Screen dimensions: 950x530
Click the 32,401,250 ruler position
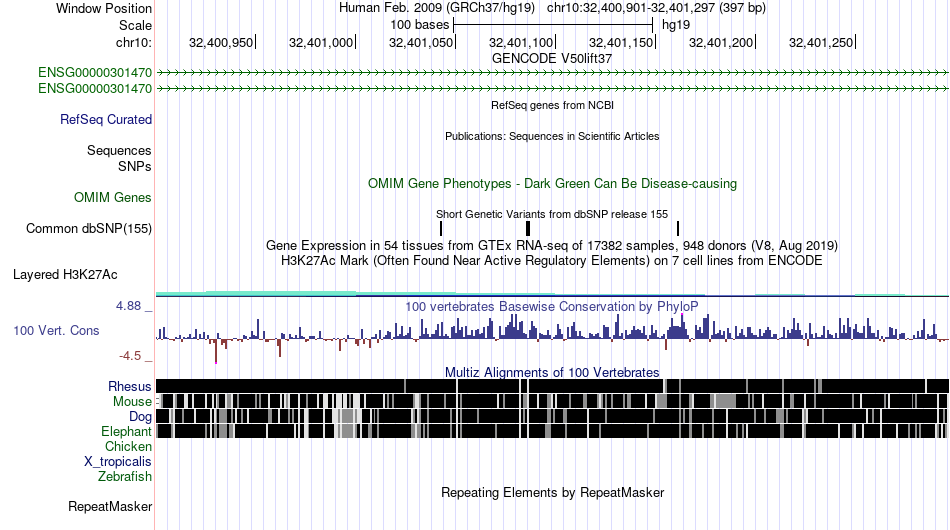(822, 42)
